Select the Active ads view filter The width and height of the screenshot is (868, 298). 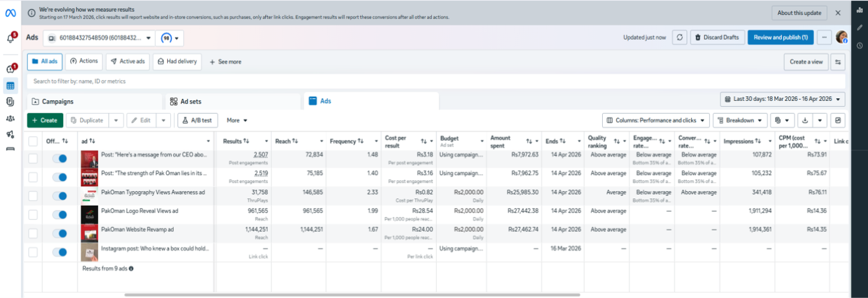pyautogui.click(x=127, y=61)
